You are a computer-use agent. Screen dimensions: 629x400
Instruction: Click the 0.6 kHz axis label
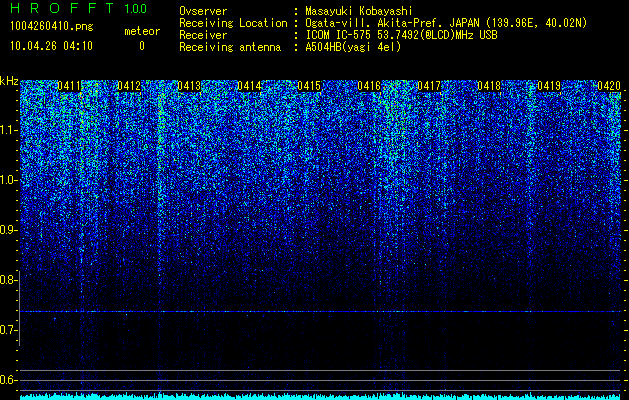coord(8,380)
